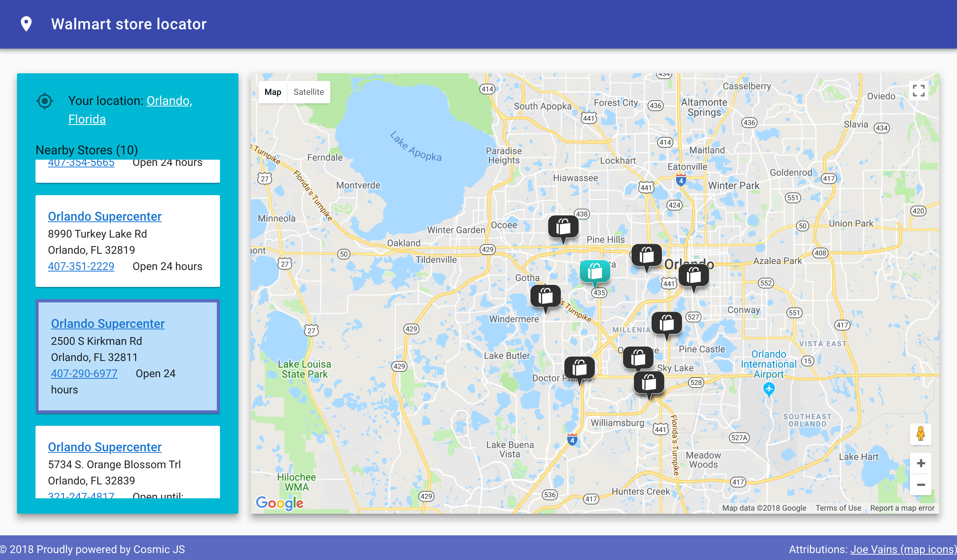Open Orlando Supercenter at 8990 Turkey Lake Rd
Image resolution: width=957 pixels, height=560 pixels.
coord(105,216)
